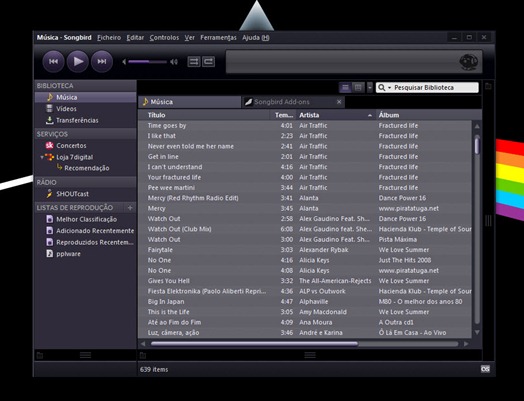This screenshot has height=401, width=524.
Task: Close the Songbird Add-ons tab
Action: (339, 102)
